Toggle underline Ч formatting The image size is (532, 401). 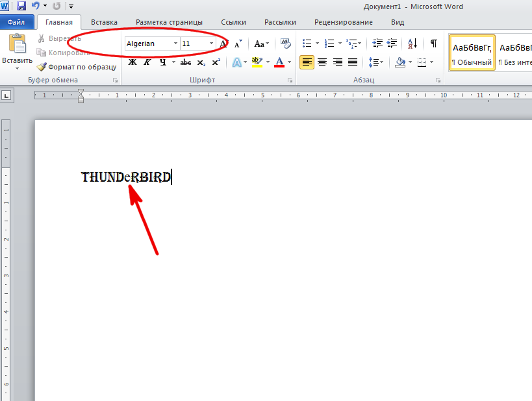[x=163, y=62]
